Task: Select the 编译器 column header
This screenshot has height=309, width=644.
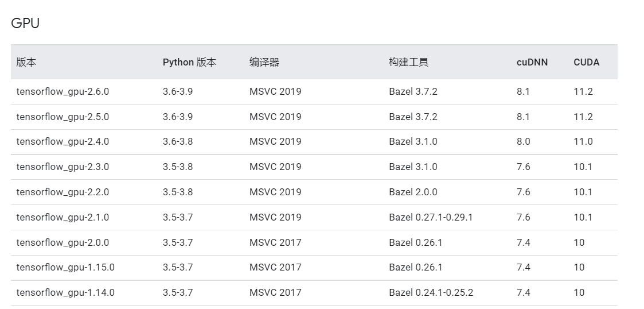Action: click(264, 62)
